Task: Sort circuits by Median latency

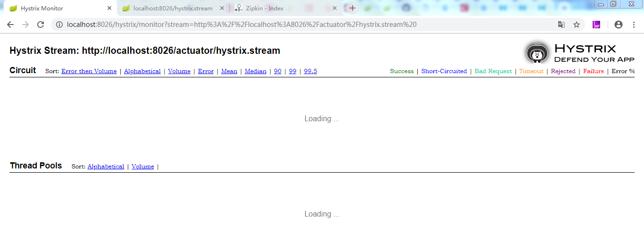Action: point(256,71)
